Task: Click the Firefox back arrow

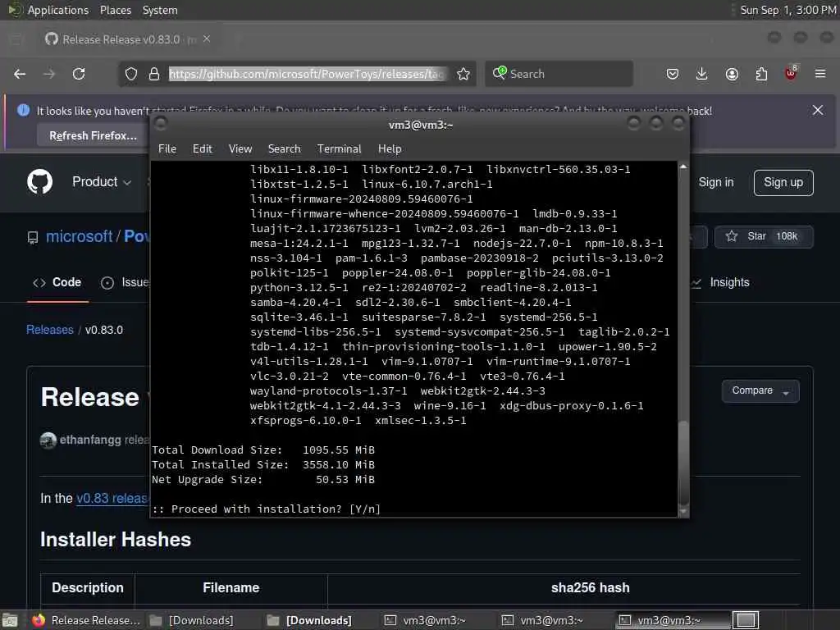Action: [20, 74]
